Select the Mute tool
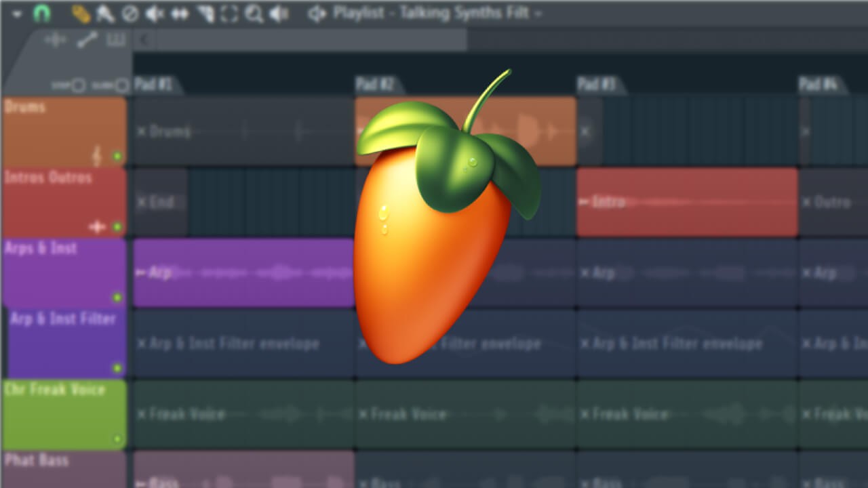The height and width of the screenshot is (488, 868). pyautogui.click(x=155, y=14)
